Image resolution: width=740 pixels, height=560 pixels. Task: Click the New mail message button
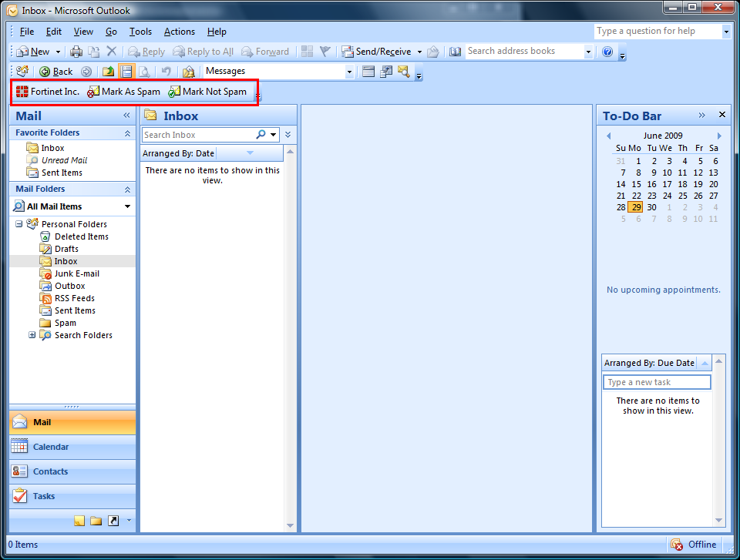(33, 52)
